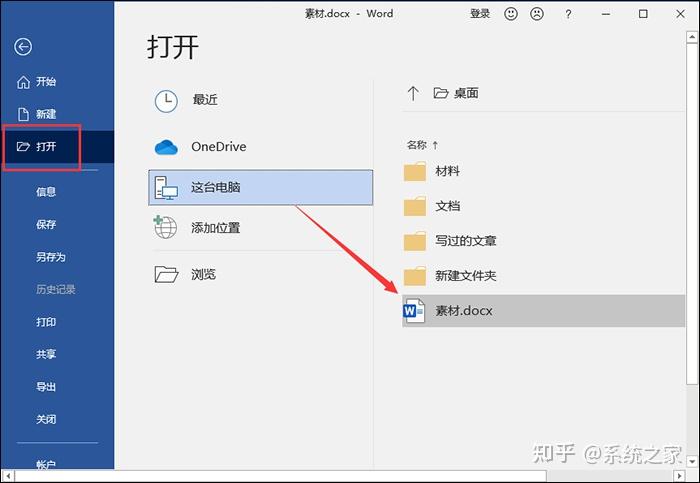Open the 共享 page
The image size is (700, 483).
(46, 354)
